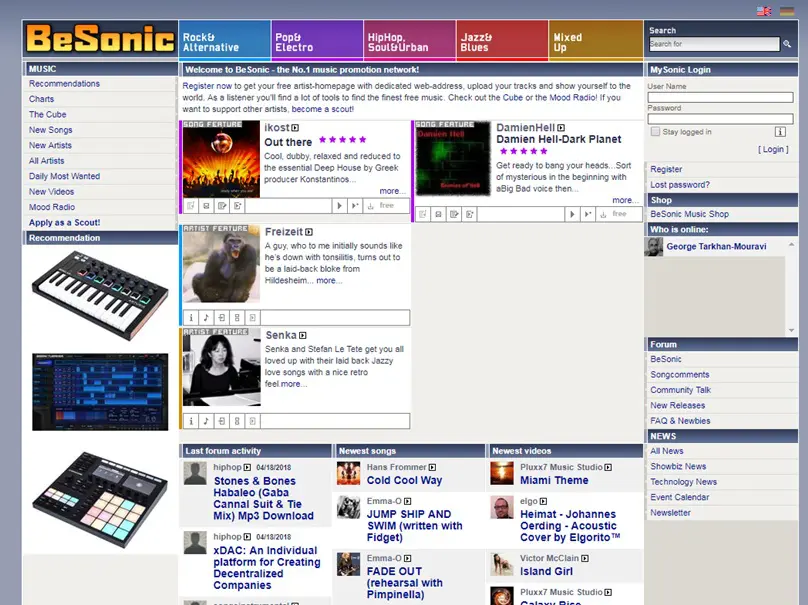Open info icon under Senka feature

point(191,421)
